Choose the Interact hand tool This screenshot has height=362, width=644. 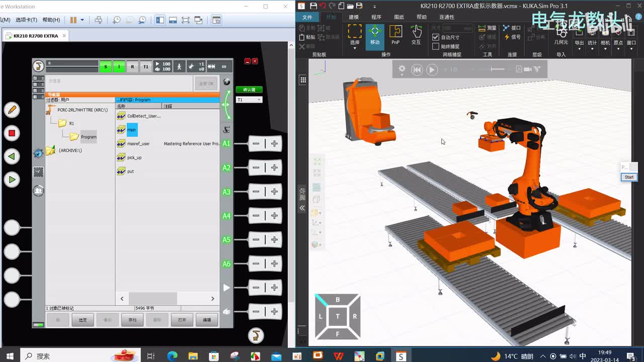tap(416, 34)
